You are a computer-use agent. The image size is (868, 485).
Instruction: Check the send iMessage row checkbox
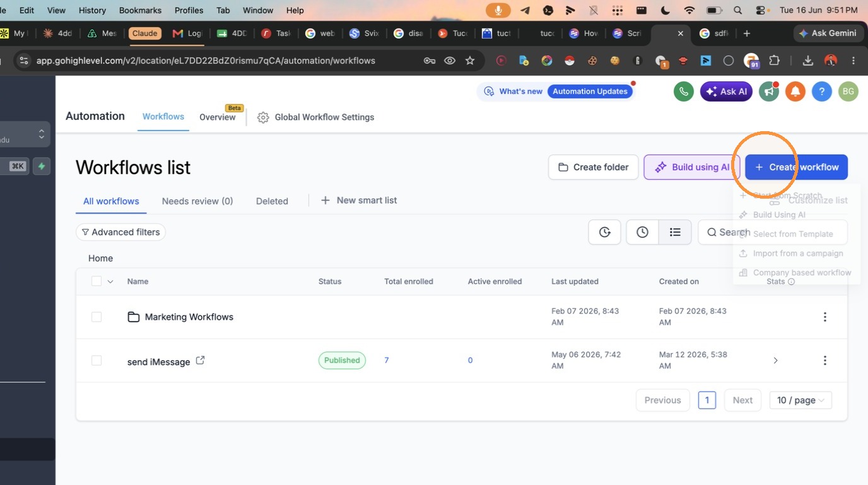click(97, 360)
